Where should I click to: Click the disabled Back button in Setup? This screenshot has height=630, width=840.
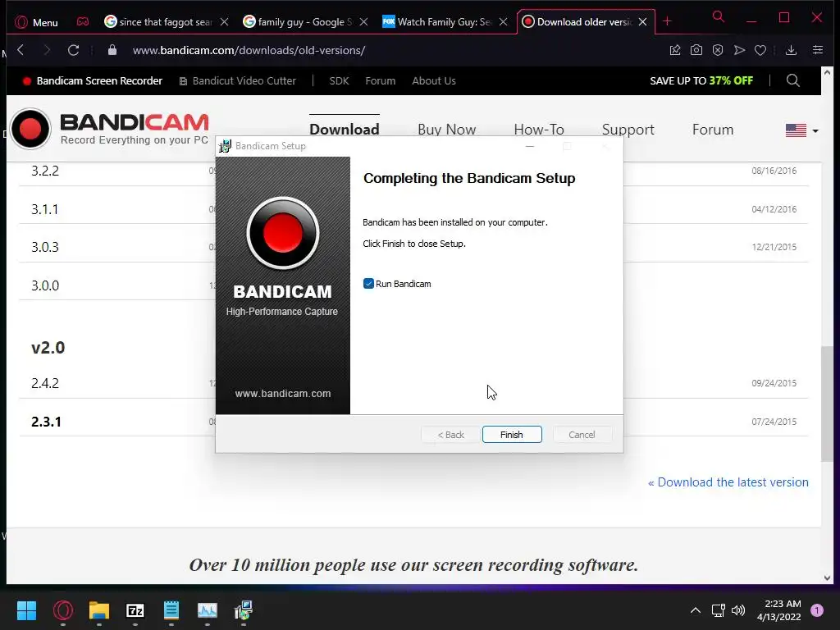click(x=450, y=435)
